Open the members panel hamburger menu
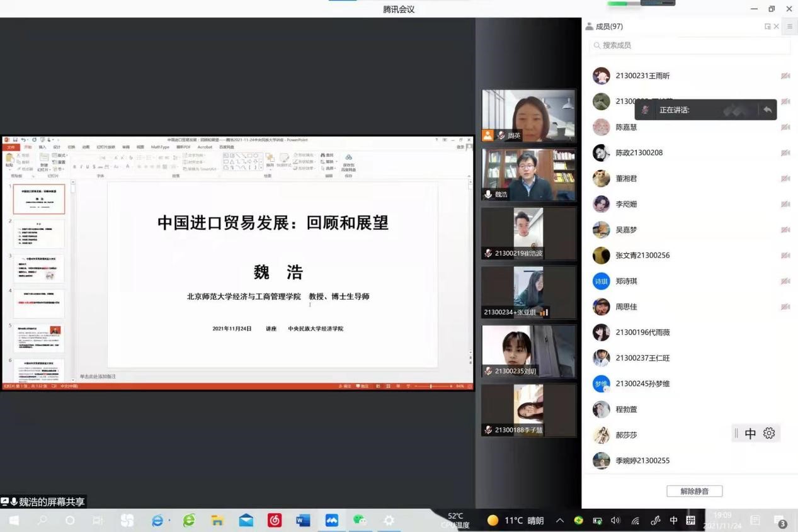 [789, 26]
